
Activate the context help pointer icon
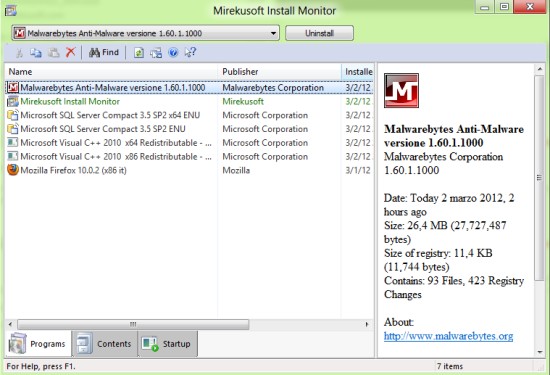click(x=190, y=53)
